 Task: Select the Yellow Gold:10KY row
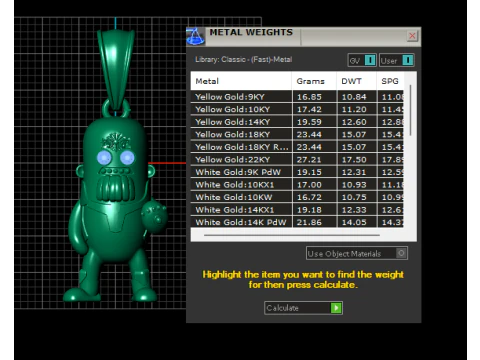(x=297, y=109)
